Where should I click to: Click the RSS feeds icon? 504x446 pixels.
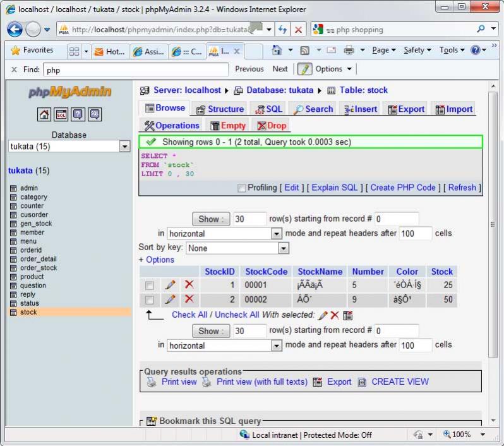(x=304, y=51)
